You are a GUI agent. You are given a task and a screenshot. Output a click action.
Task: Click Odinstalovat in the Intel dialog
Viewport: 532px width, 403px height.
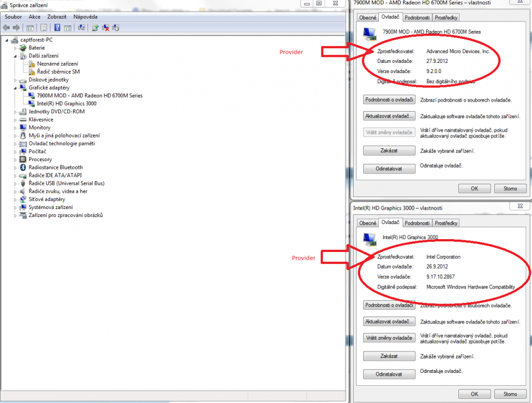389,374
